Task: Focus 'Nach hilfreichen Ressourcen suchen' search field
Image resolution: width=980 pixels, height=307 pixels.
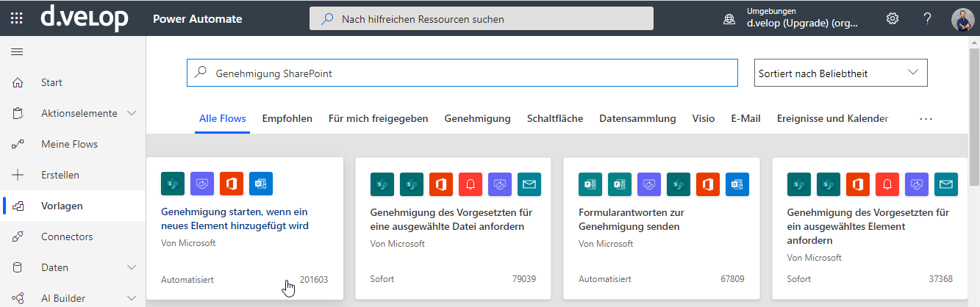Action: click(x=482, y=18)
